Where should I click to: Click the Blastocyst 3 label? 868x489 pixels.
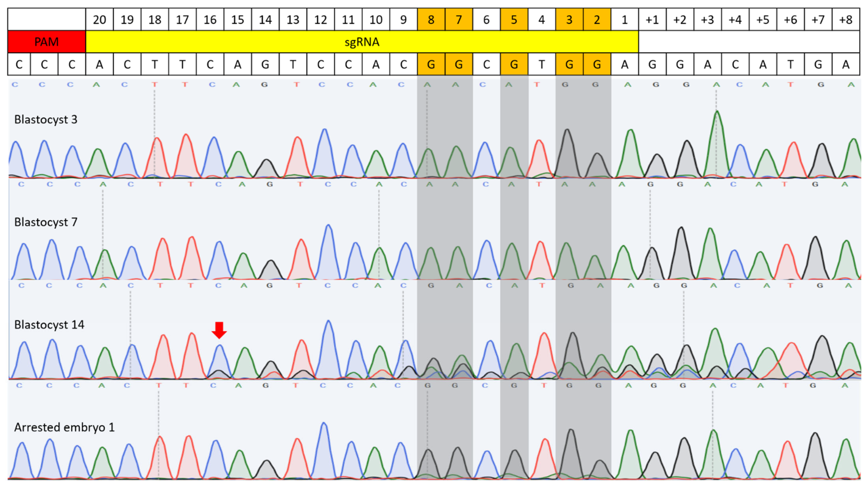click(46, 119)
